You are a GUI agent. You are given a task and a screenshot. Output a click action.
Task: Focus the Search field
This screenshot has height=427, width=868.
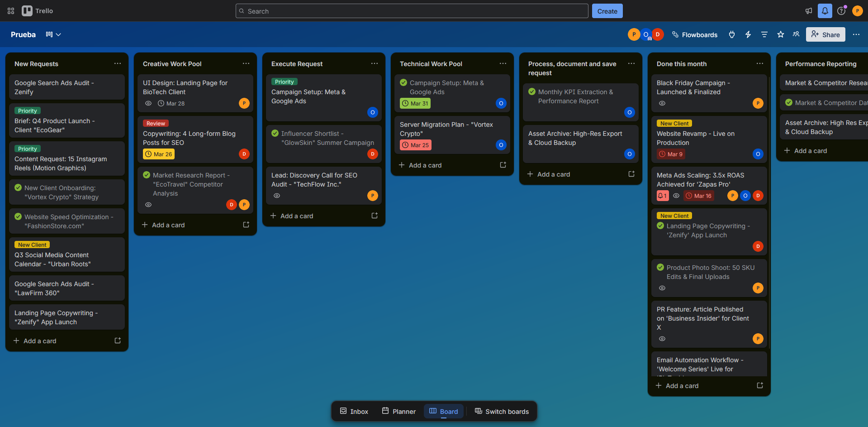[412, 11]
